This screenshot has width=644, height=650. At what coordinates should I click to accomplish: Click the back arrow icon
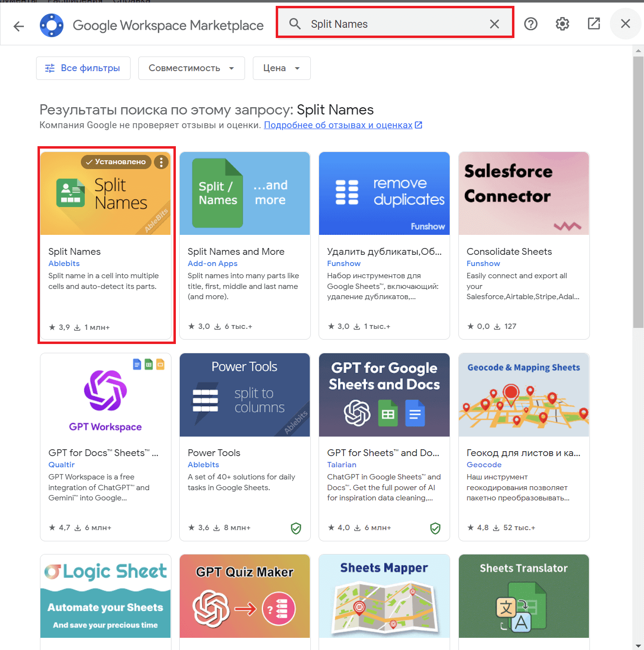19,26
